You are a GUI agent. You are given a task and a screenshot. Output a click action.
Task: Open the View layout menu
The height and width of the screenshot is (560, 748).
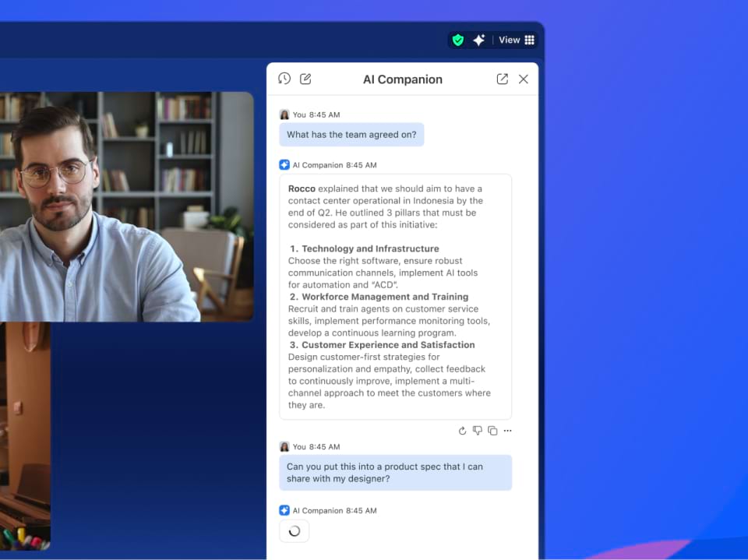pos(517,40)
